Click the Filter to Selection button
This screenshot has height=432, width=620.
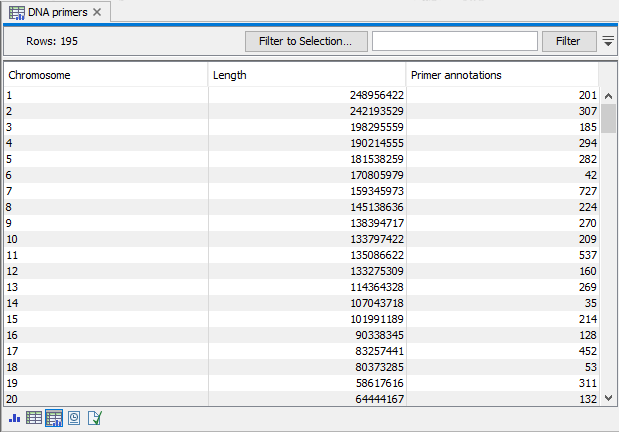tap(305, 41)
